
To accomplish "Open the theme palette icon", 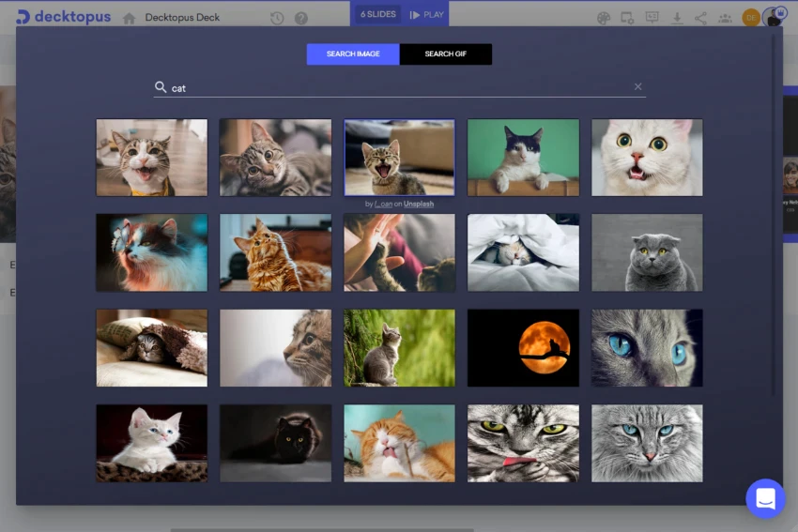I will (x=603, y=19).
